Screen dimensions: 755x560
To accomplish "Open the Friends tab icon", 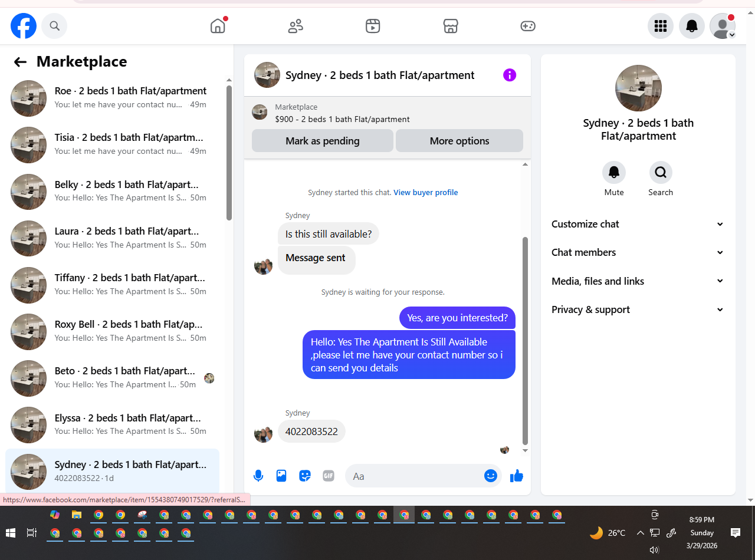I will [x=296, y=26].
